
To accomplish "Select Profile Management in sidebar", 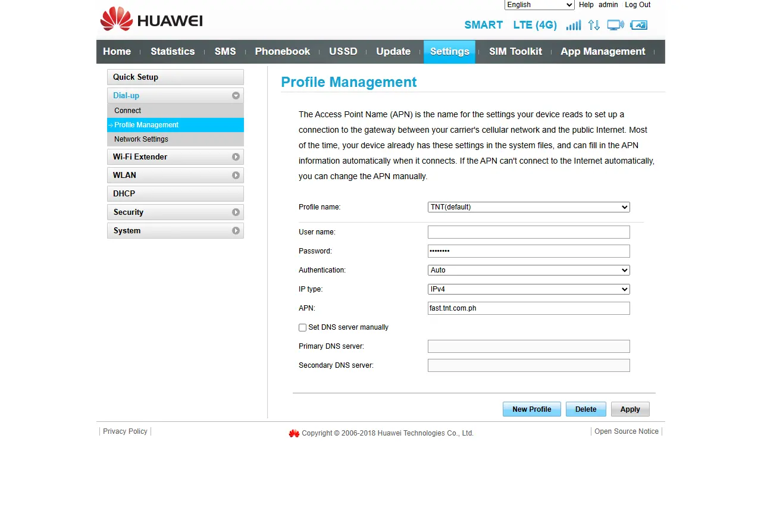I will click(176, 125).
